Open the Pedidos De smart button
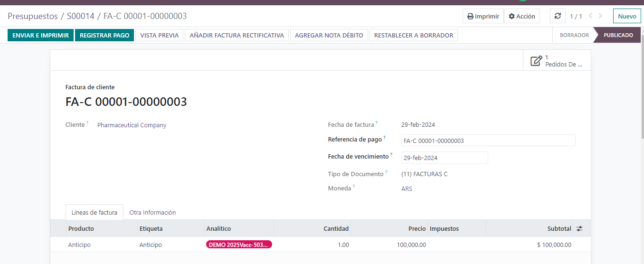The width and height of the screenshot is (644, 264). point(557,61)
